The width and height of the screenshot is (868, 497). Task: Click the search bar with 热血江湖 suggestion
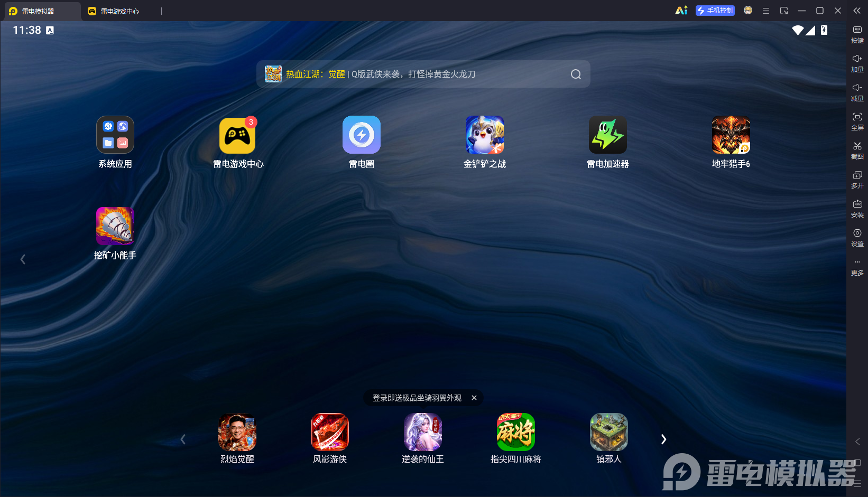point(423,74)
